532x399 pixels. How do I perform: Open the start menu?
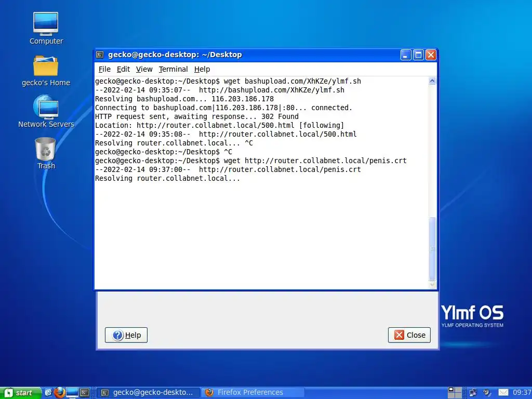(x=20, y=393)
